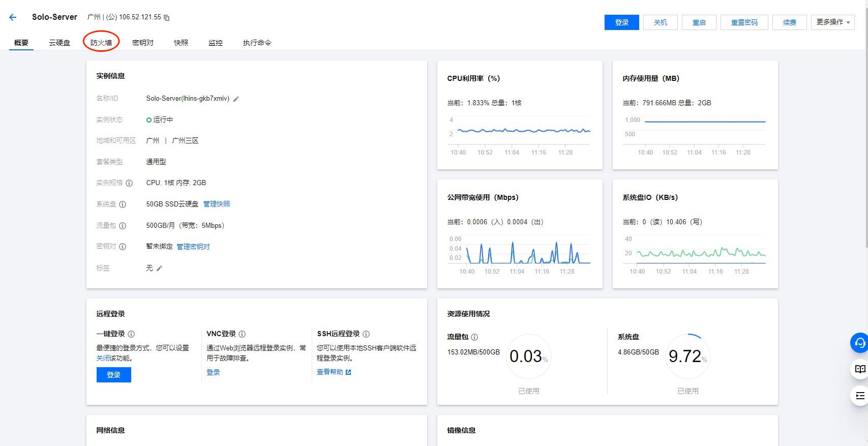Click the page vertical scrollbar
This screenshot has width=868, height=446.
tap(865, 127)
